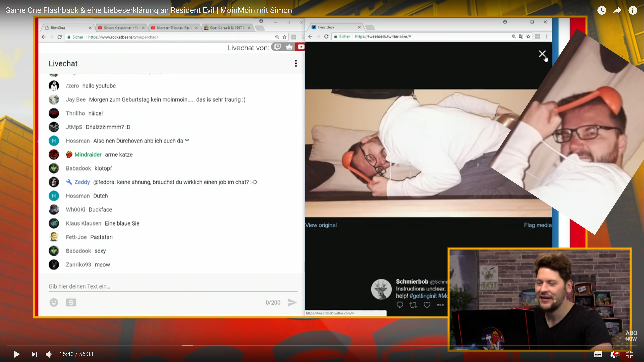
Task: Click the super chat dollar icon
Action: pos(71,302)
